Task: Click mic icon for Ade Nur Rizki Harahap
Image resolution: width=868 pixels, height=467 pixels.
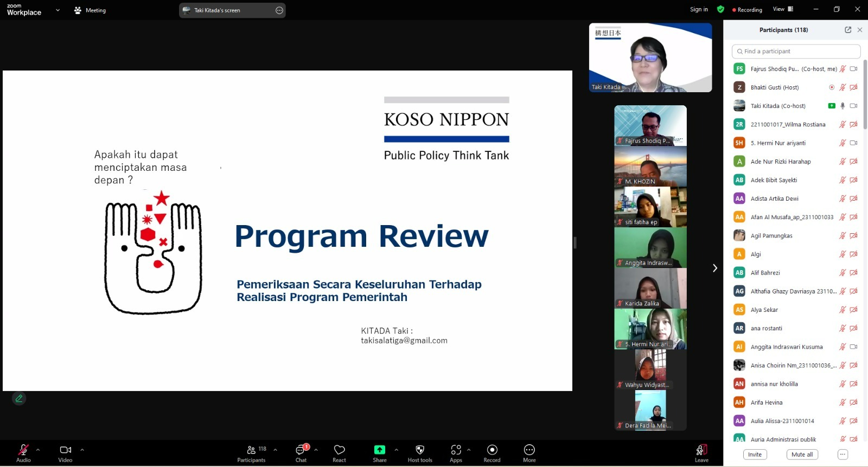Action: click(x=843, y=162)
